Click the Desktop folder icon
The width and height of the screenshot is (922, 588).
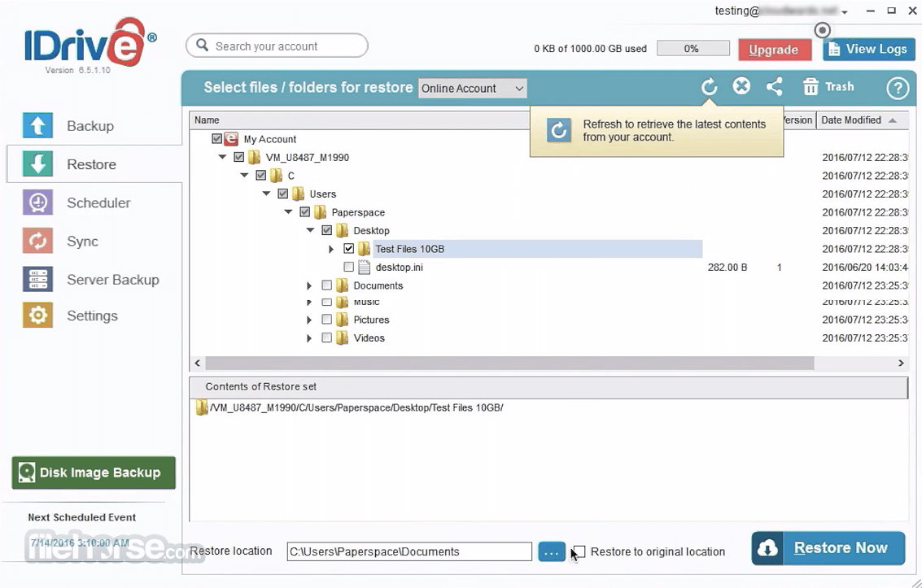pos(343,230)
